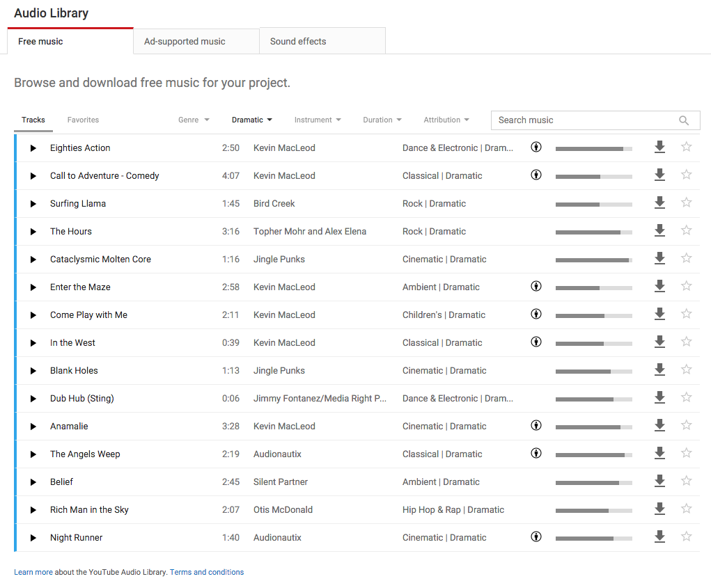Play the Cataclysmic Molten Core track

(x=33, y=259)
